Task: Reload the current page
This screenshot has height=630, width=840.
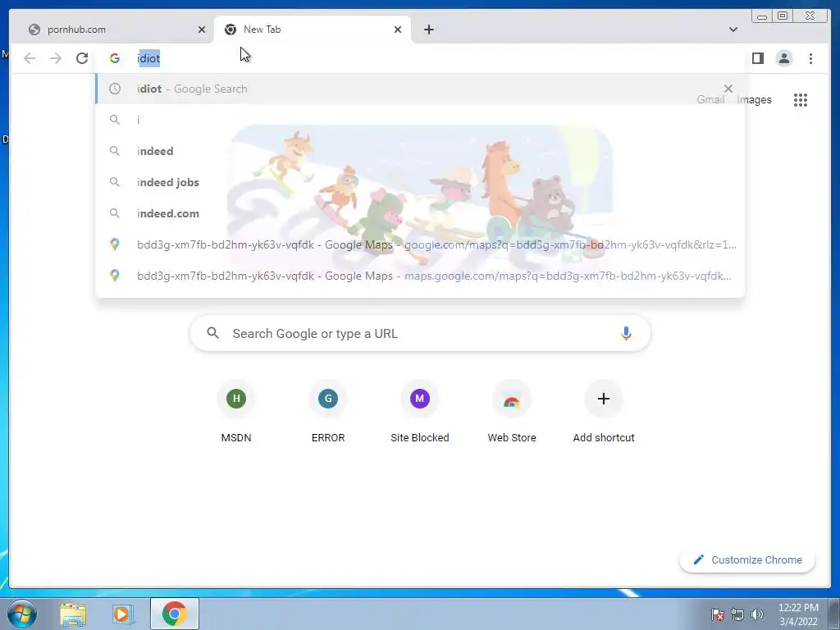Action: pyautogui.click(x=82, y=58)
